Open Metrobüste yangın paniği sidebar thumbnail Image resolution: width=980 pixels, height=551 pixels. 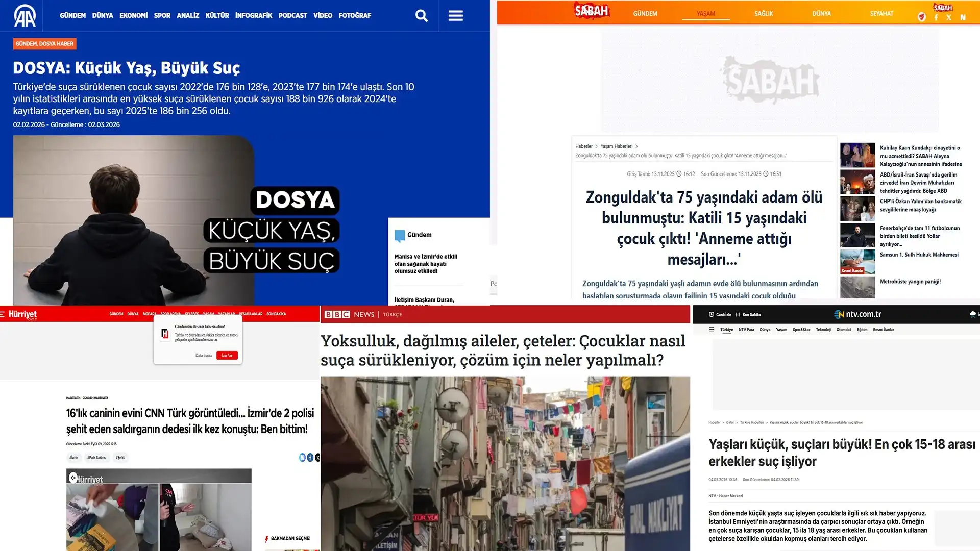857,287
